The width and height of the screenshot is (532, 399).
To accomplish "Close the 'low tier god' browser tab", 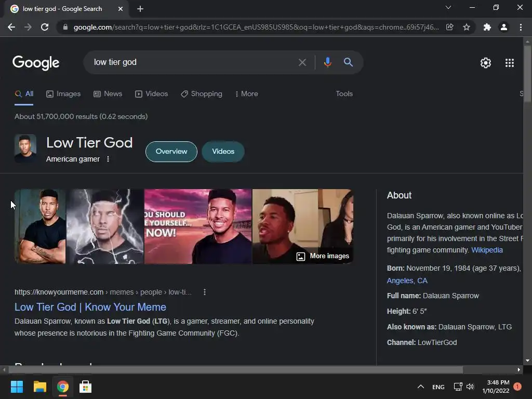I will (121, 9).
